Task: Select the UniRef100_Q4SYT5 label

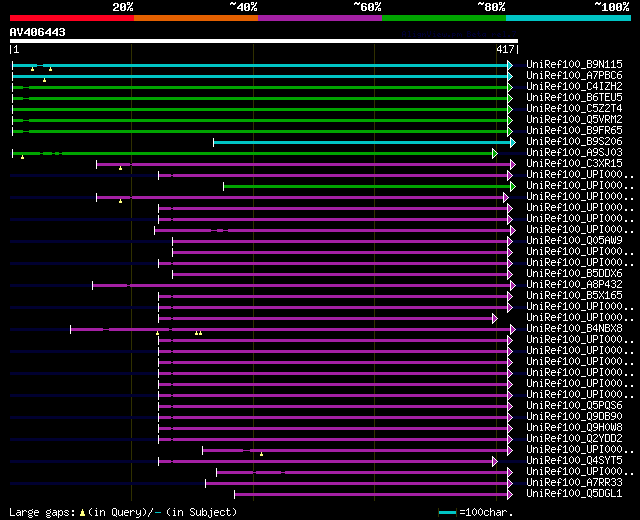Action: point(574,461)
